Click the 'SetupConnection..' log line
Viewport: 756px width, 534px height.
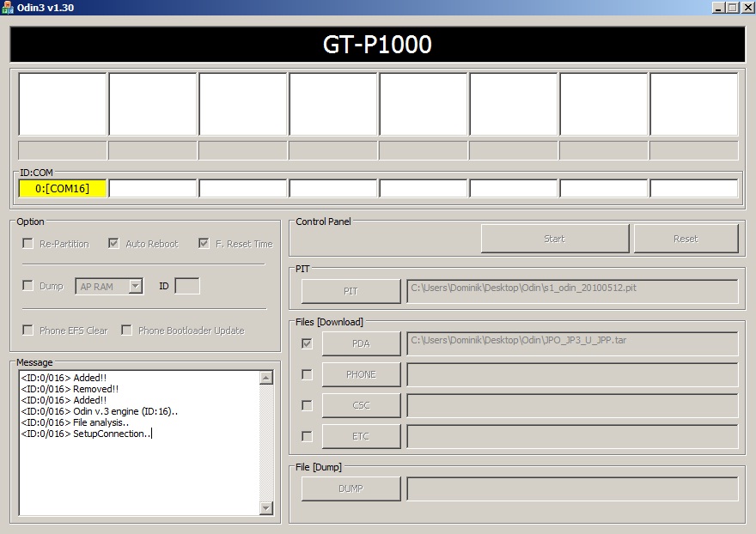(85, 434)
